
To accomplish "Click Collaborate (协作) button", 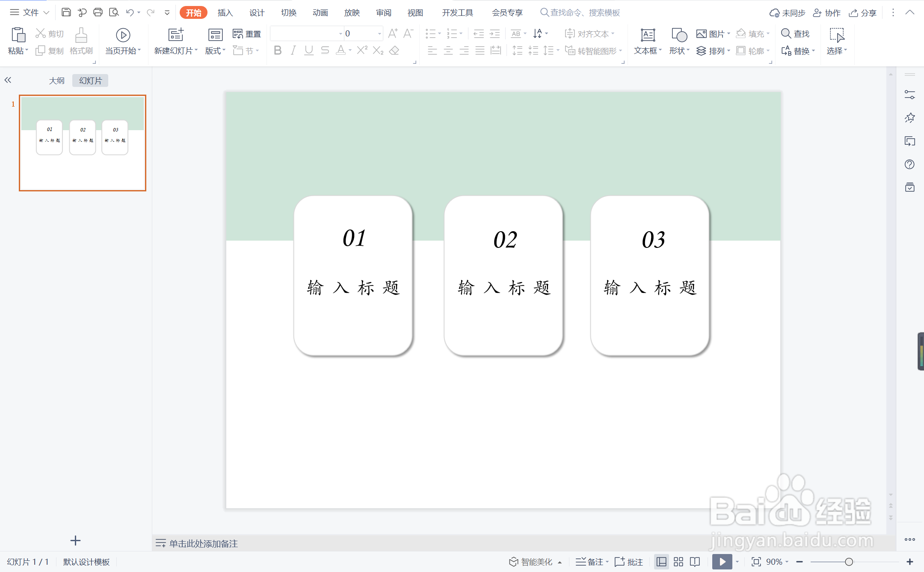I will click(826, 13).
